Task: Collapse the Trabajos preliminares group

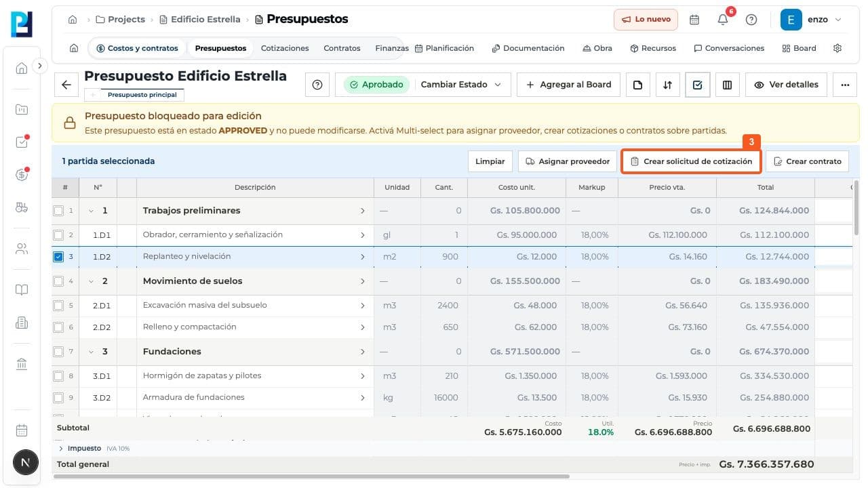Action: 91,211
